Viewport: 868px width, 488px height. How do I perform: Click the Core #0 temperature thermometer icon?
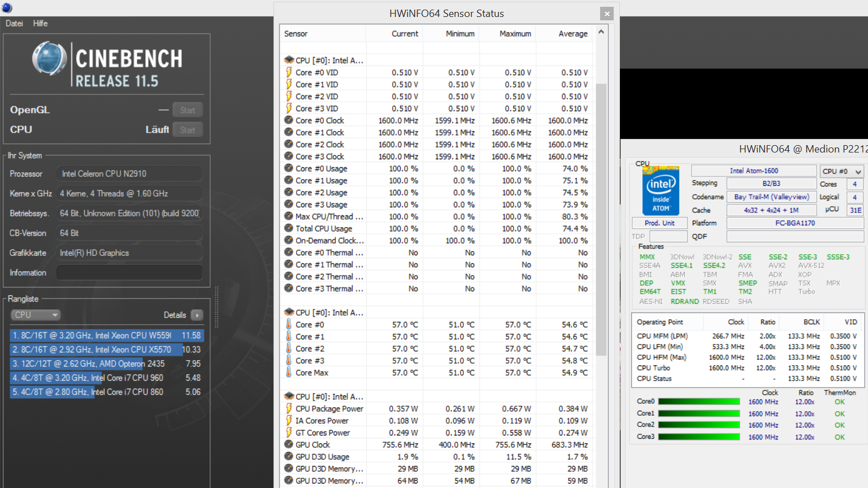coord(289,324)
